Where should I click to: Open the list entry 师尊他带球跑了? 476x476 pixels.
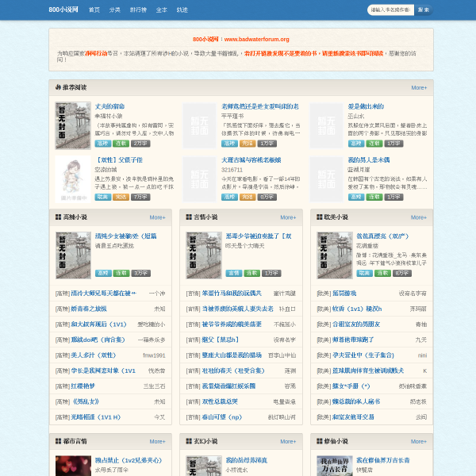tap(353, 340)
